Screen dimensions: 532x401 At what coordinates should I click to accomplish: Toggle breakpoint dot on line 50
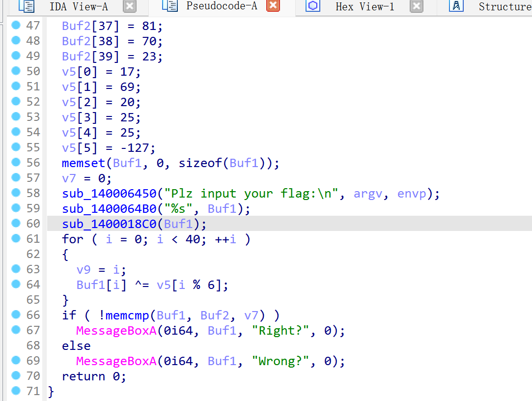[x=16, y=71]
